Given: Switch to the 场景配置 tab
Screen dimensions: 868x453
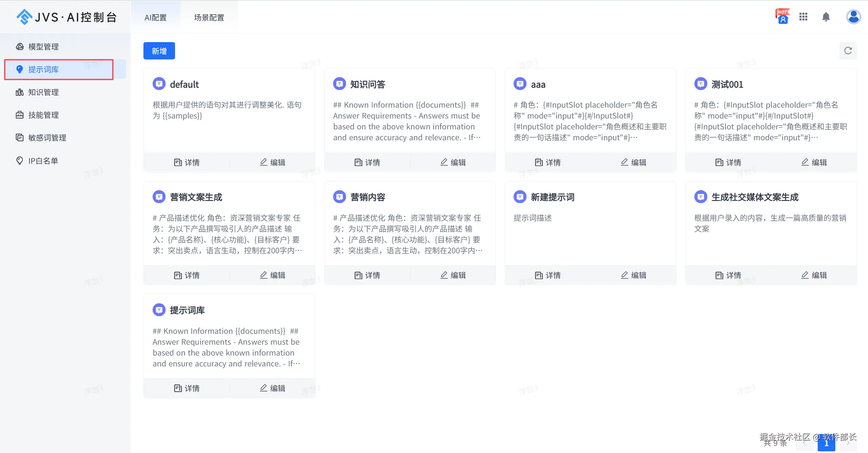Looking at the screenshot, I should click(x=209, y=18).
